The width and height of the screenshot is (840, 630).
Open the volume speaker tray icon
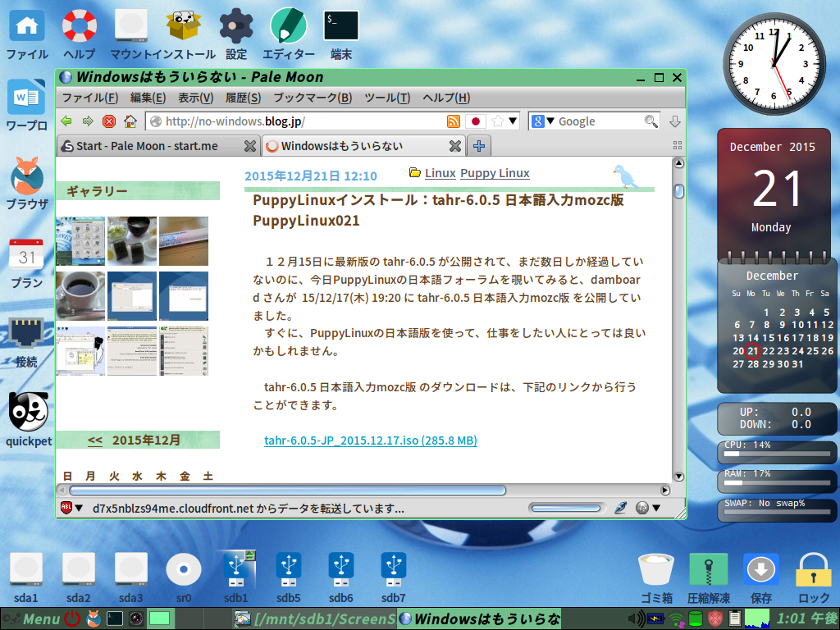(636, 619)
